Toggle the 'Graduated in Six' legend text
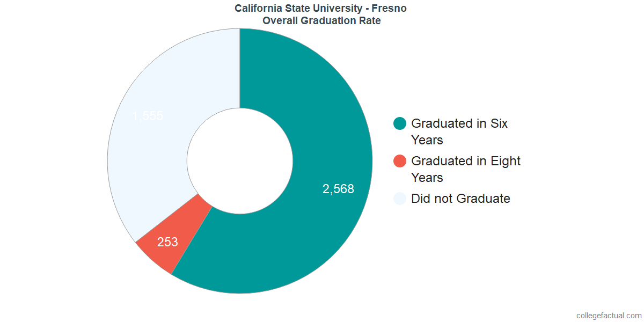644x322 pixels. click(x=459, y=123)
